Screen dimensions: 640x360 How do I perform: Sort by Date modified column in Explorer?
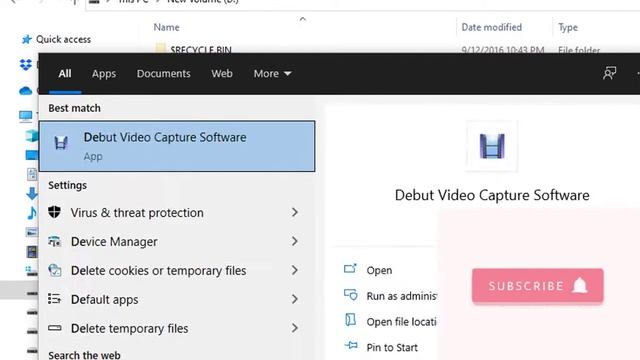491,27
